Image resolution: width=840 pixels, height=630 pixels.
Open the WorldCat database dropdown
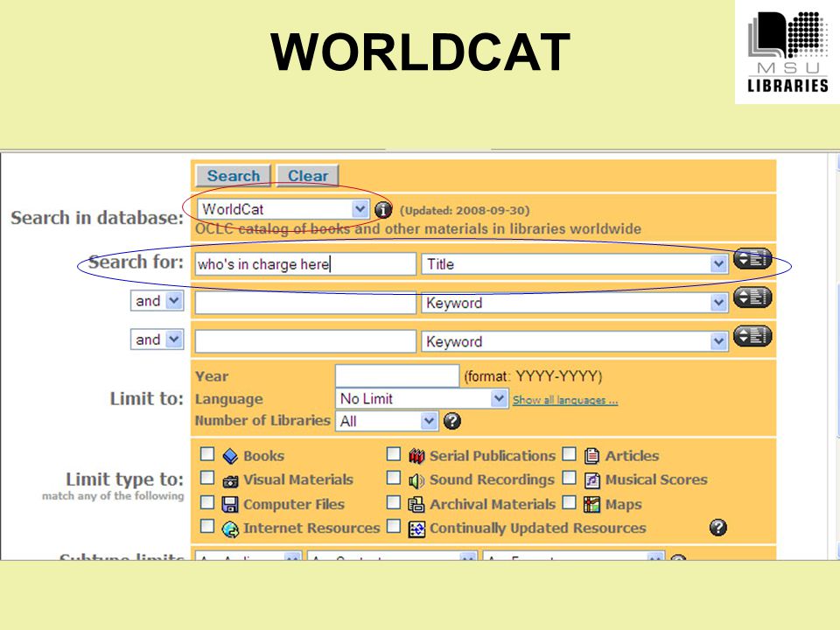tap(283, 209)
